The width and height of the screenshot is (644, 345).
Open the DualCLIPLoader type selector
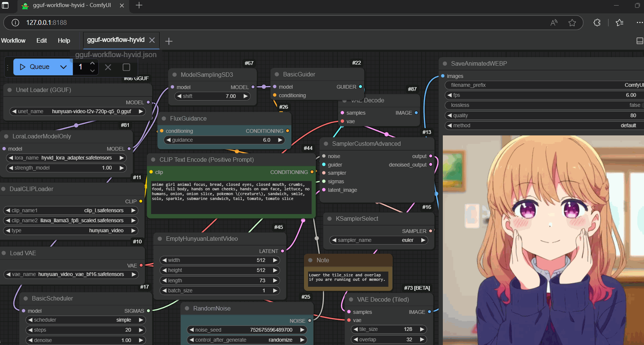tap(71, 230)
